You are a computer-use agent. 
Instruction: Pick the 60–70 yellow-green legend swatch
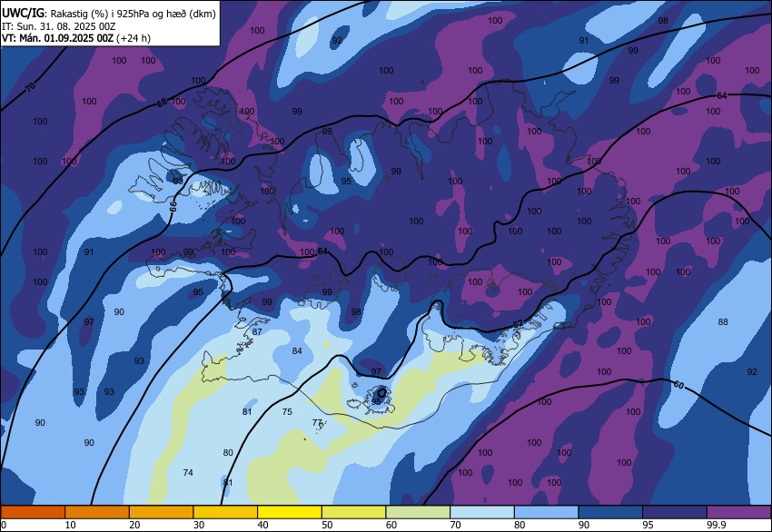click(x=418, y=512)
